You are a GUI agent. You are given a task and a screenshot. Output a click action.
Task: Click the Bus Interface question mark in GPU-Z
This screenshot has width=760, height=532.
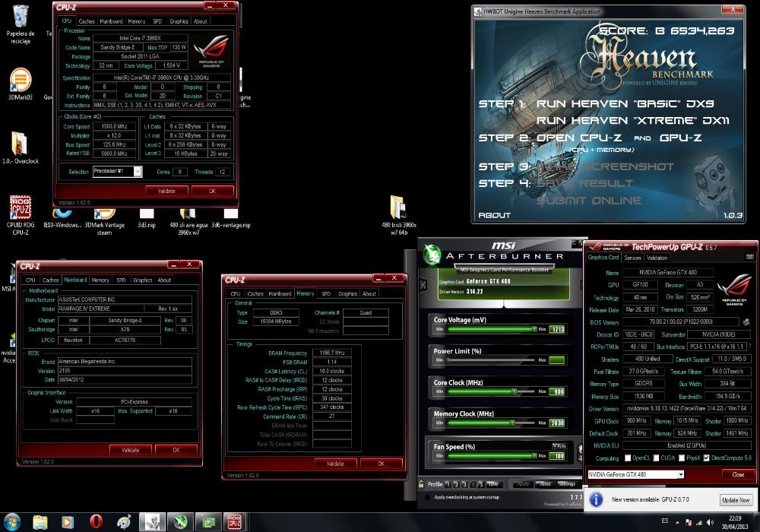coord(750,347)
